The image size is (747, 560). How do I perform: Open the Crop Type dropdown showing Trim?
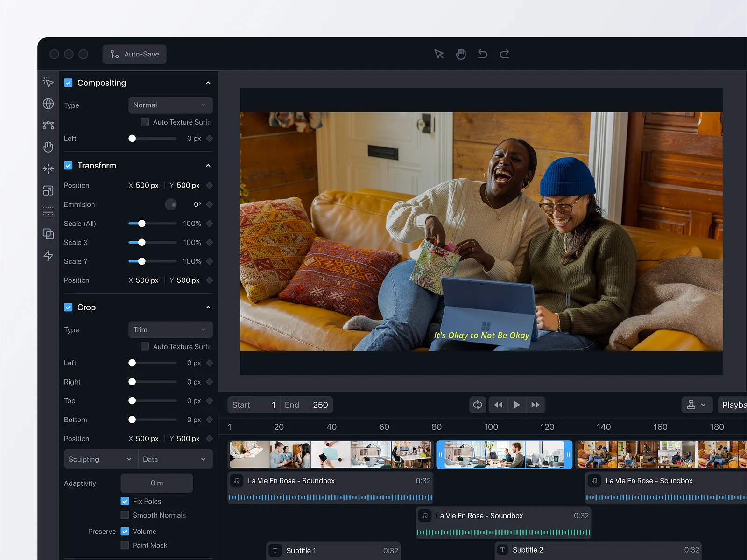click(170, 329)
